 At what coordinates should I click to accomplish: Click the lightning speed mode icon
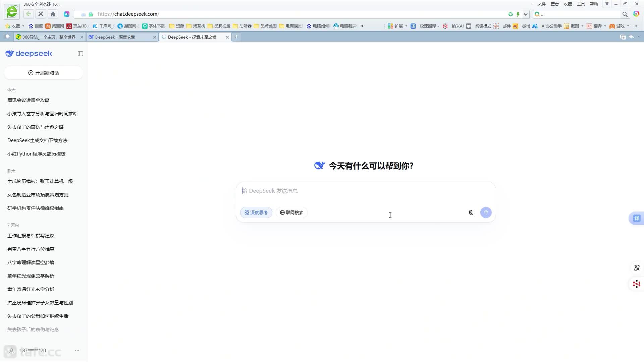click(x=518, y=14)
